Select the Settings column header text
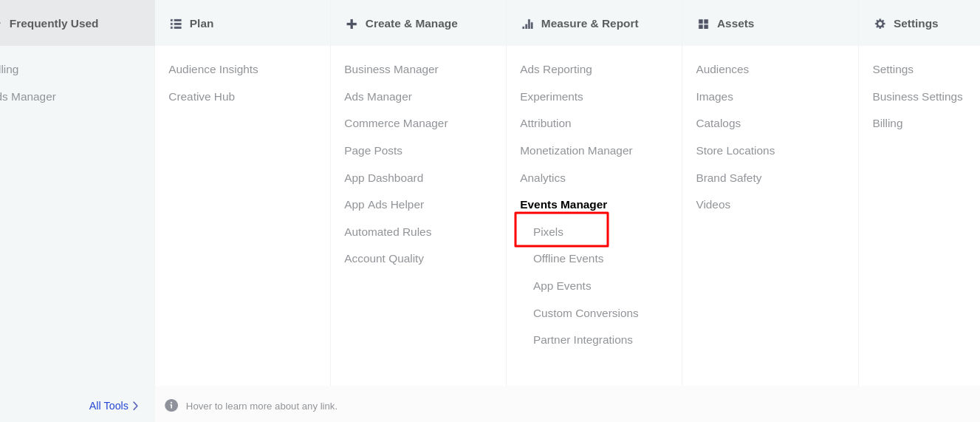This screenshot has height=422, width=980. [916, 24]
